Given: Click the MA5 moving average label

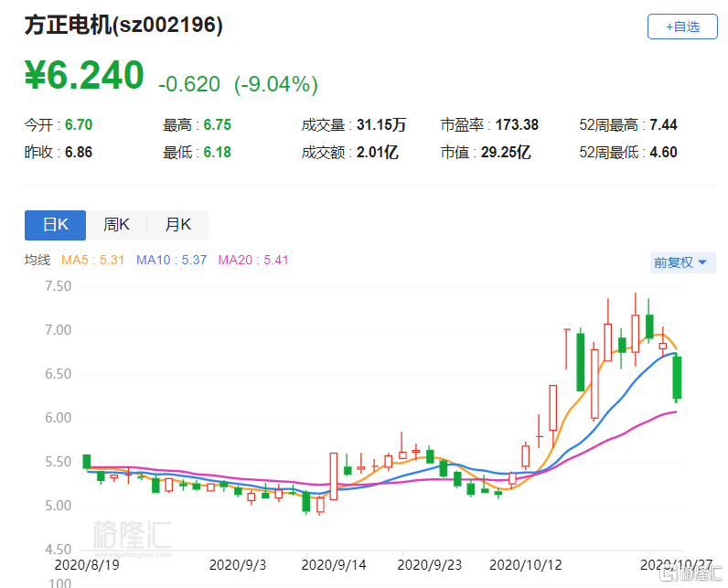Looking at the screenshot, I should 92,260.
